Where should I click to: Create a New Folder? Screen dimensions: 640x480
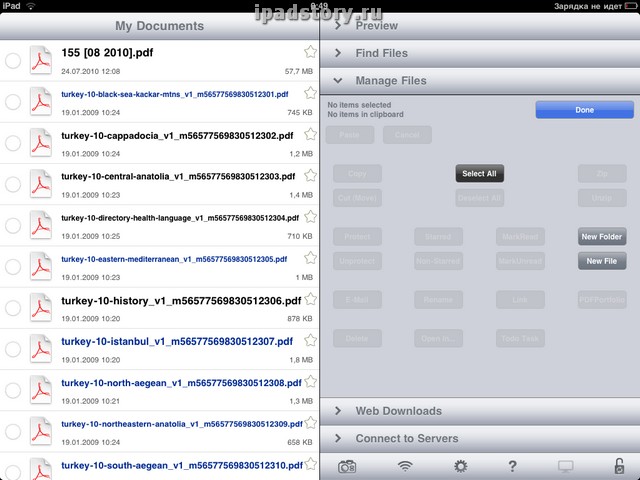(x=602, y=237)
